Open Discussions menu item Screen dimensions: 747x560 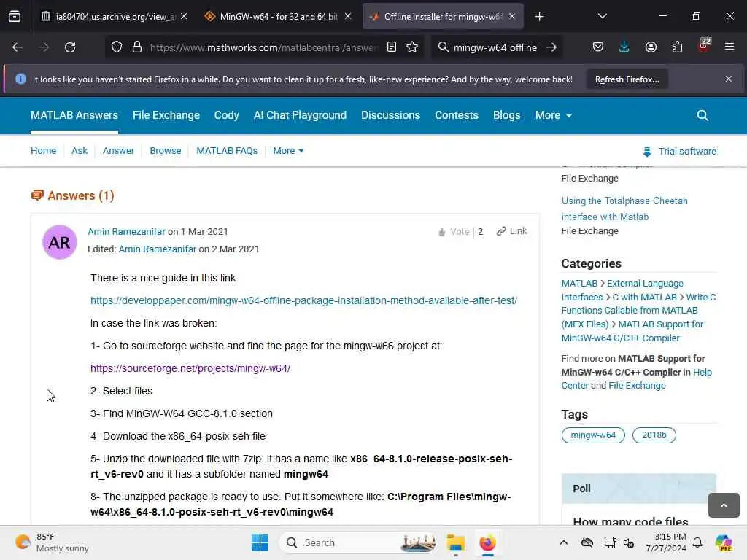click(x=390, y=115)
